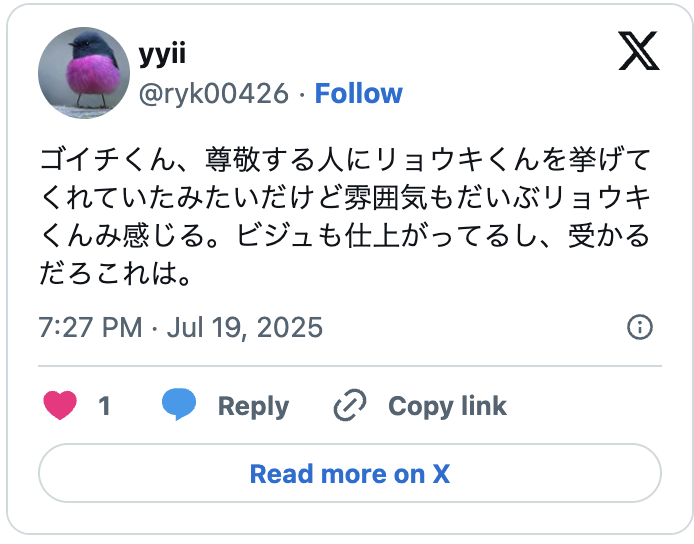This screenshot has height=544, width=694.
Task: Click the like count number 1
Action: [104, 406]
